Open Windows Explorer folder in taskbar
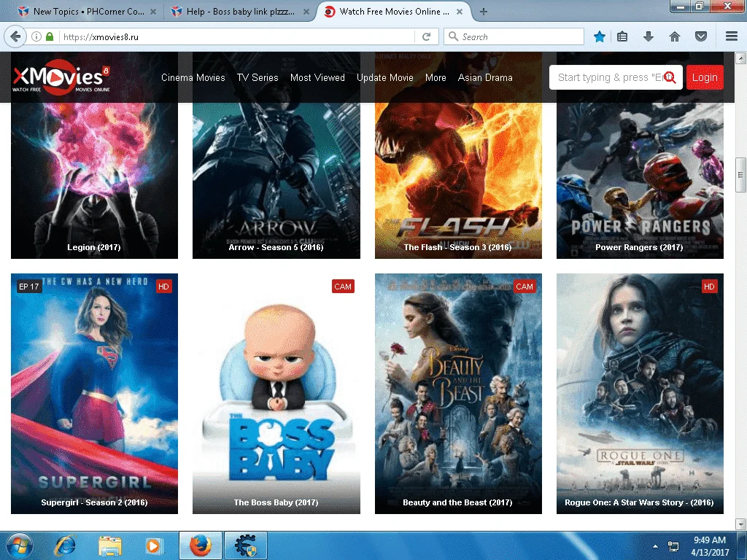Screen dimensions: 747x560 [x=110, y=545]
